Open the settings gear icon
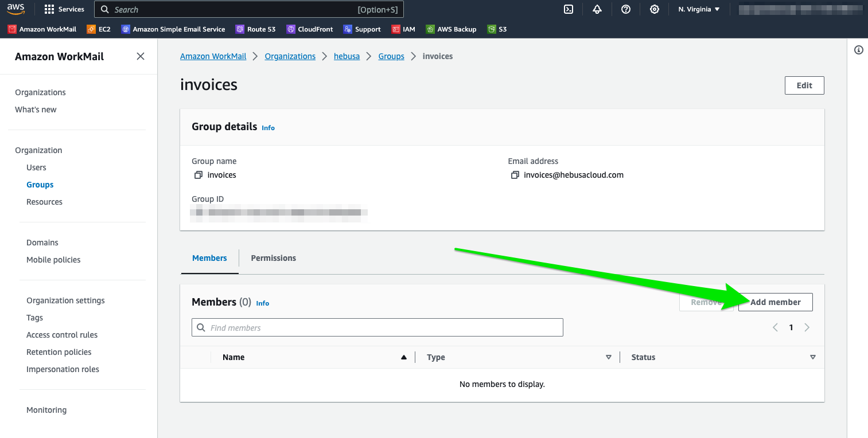 pos(655,9)
